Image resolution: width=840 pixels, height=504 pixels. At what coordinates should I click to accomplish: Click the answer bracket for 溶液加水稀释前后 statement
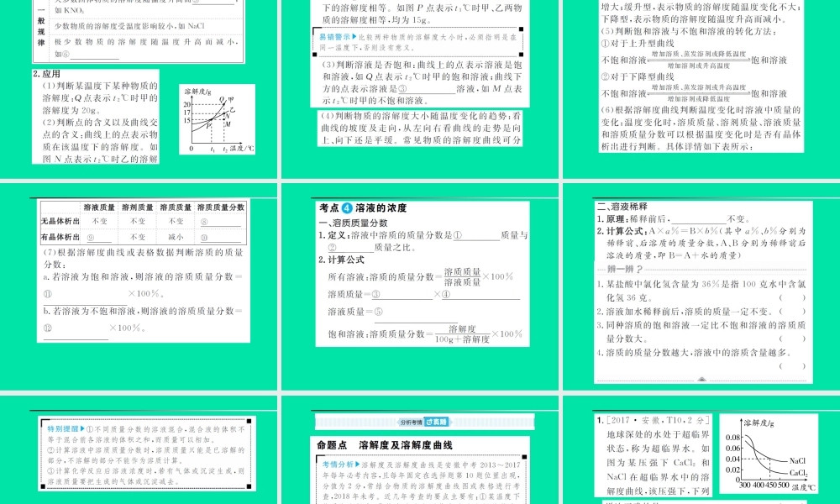792,311
